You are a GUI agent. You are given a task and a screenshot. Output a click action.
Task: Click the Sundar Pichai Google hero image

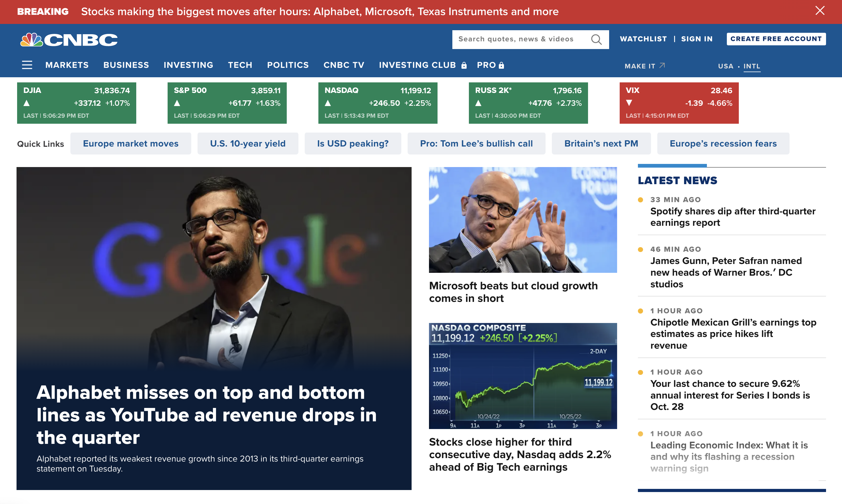coord(214,268)
